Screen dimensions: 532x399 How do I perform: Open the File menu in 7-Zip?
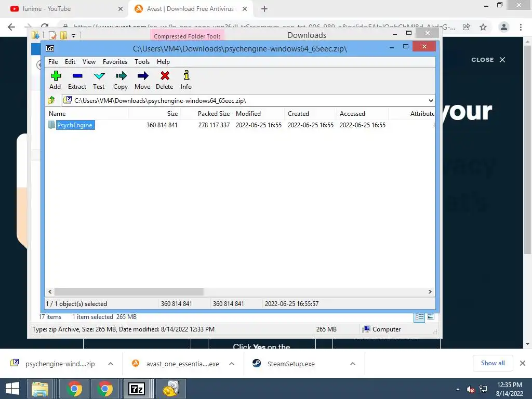53,62
